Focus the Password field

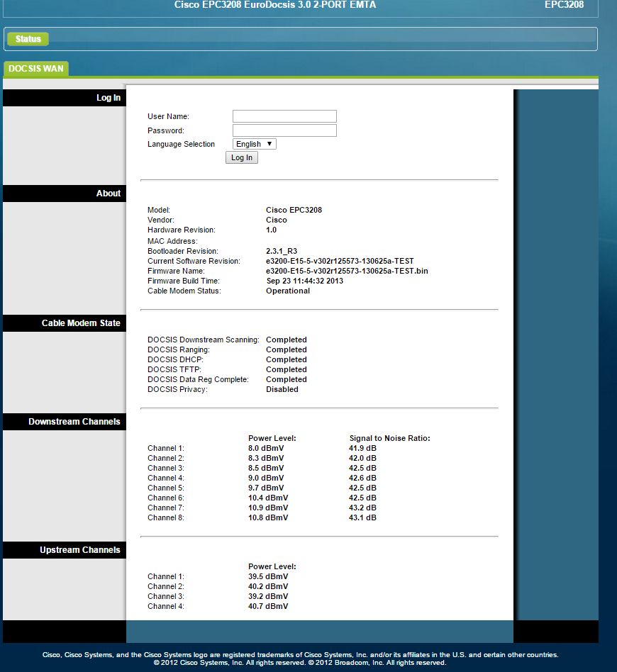284,130
